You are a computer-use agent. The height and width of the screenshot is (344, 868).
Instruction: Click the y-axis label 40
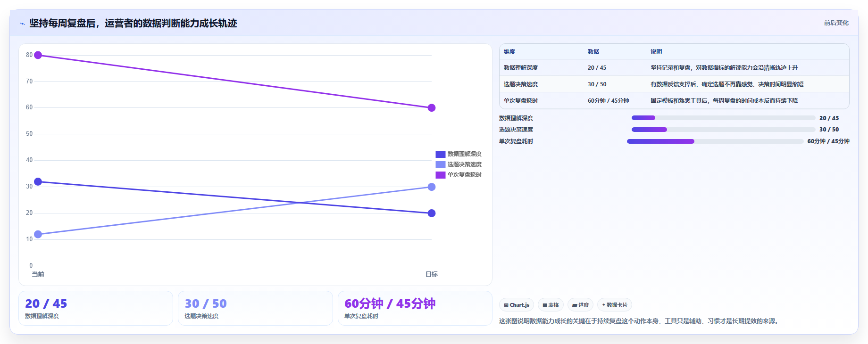pyautogui.click(x=29, y=160)
